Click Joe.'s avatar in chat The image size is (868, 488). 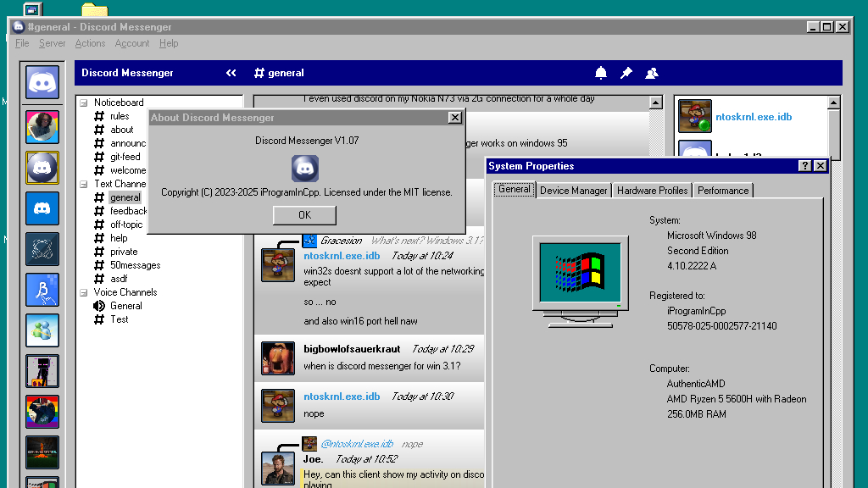(278, 468)
